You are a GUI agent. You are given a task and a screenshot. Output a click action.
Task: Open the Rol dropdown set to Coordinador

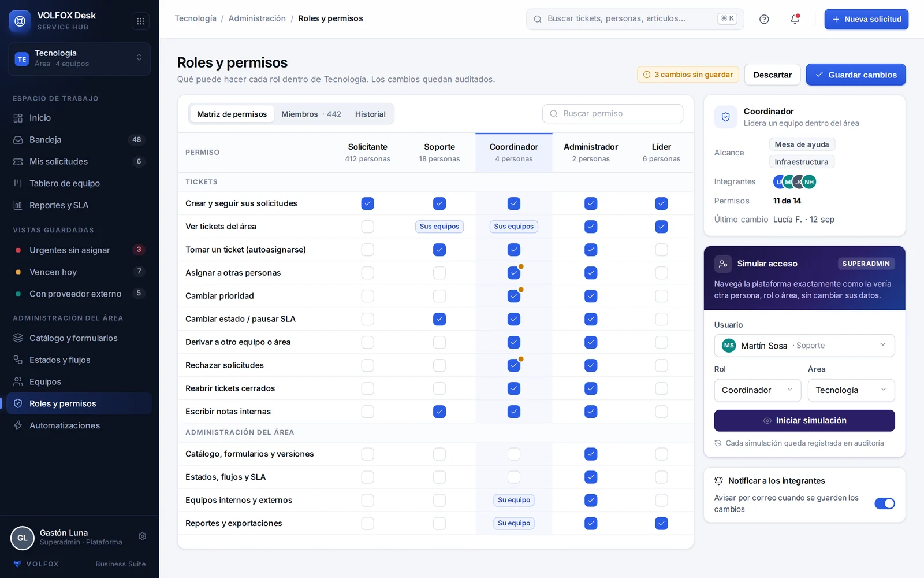757,390
